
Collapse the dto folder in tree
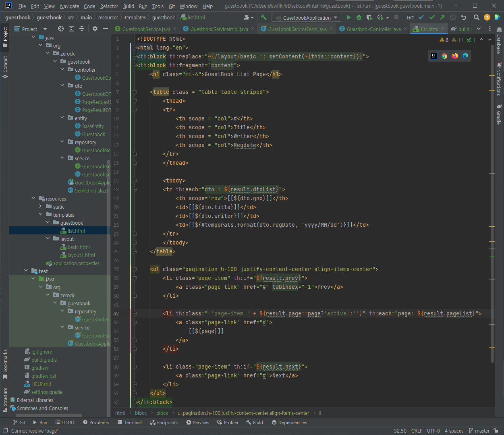point(62,85)
